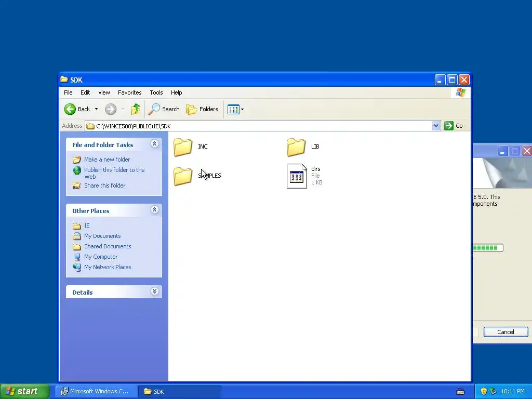Open My Network Places link

tap(108, 268)
